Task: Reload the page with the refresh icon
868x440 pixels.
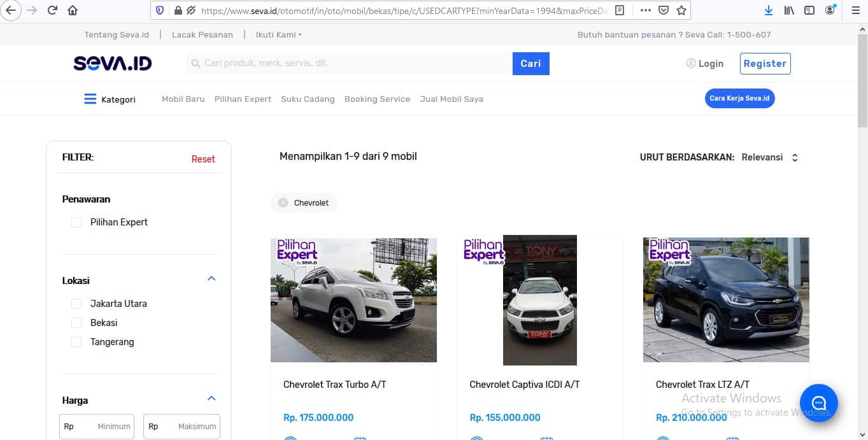Action: 53,10
